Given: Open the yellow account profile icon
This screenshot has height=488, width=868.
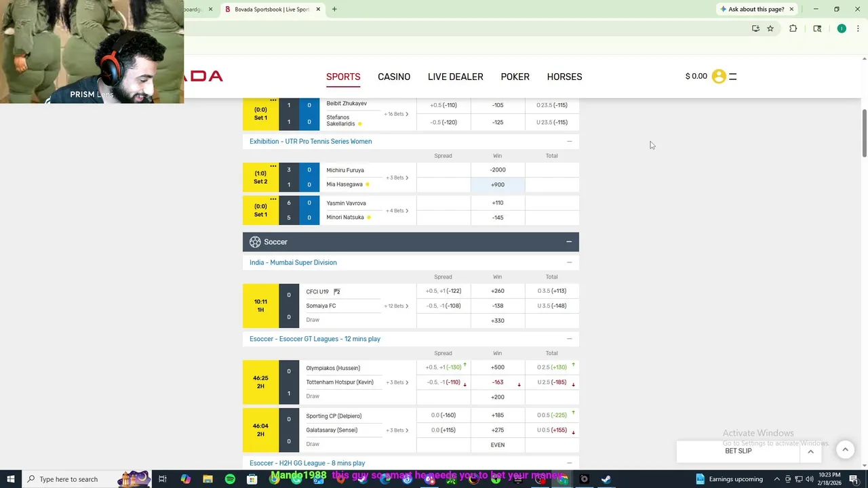Looking at the screenshot, I should (x=719, y=77).
